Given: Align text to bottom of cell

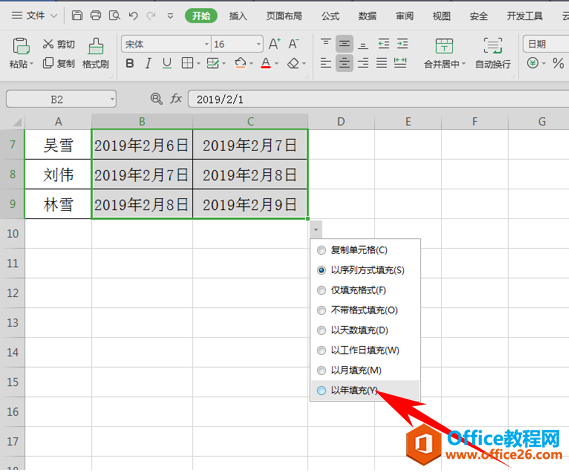Looking at the screenshot, I should (363, 44).
